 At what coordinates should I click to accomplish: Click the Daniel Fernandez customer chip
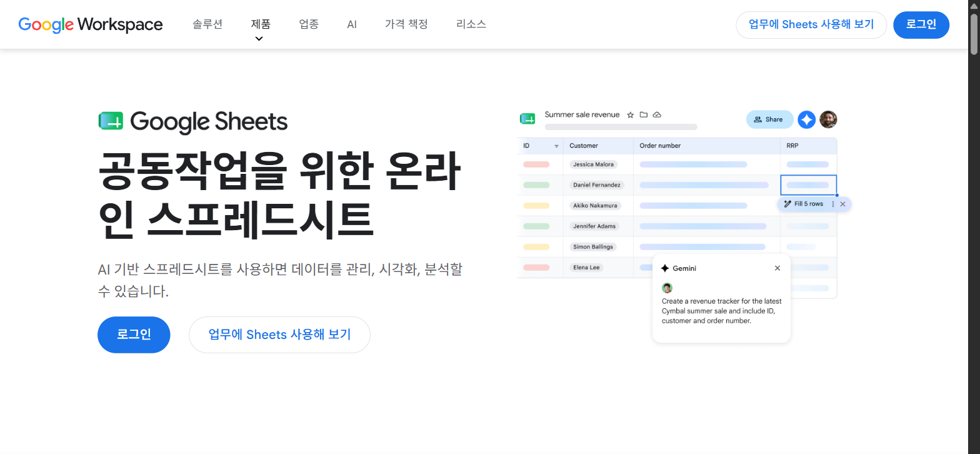(597, 185)
